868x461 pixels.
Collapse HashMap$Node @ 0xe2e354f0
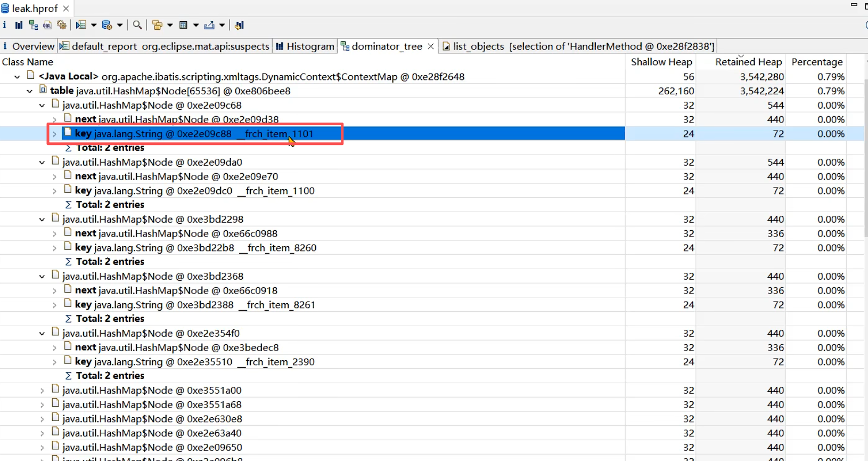click(x=42, y=334)
